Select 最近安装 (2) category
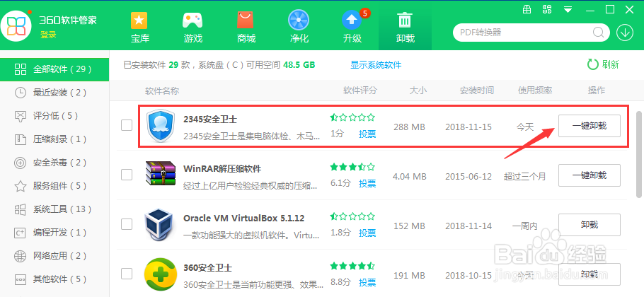Image resolution: width=644 pixels, height=297 pixels. point(54,93)
